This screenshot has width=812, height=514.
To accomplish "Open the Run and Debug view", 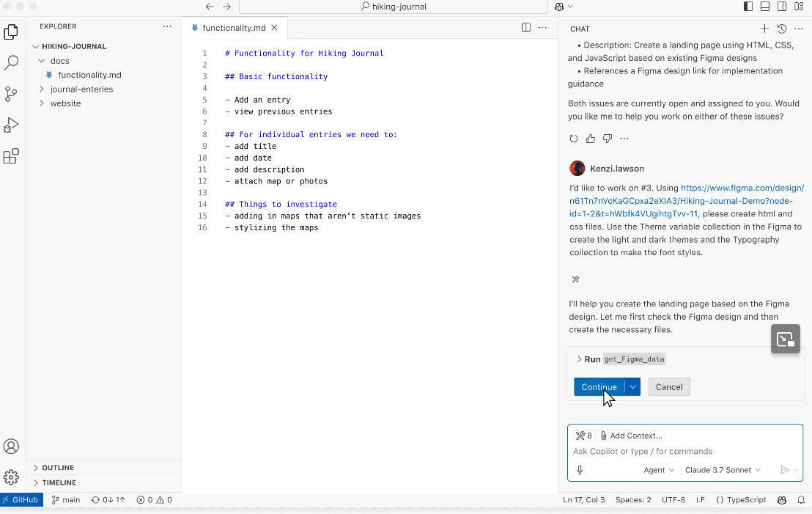I will click(x=11, y=125).
